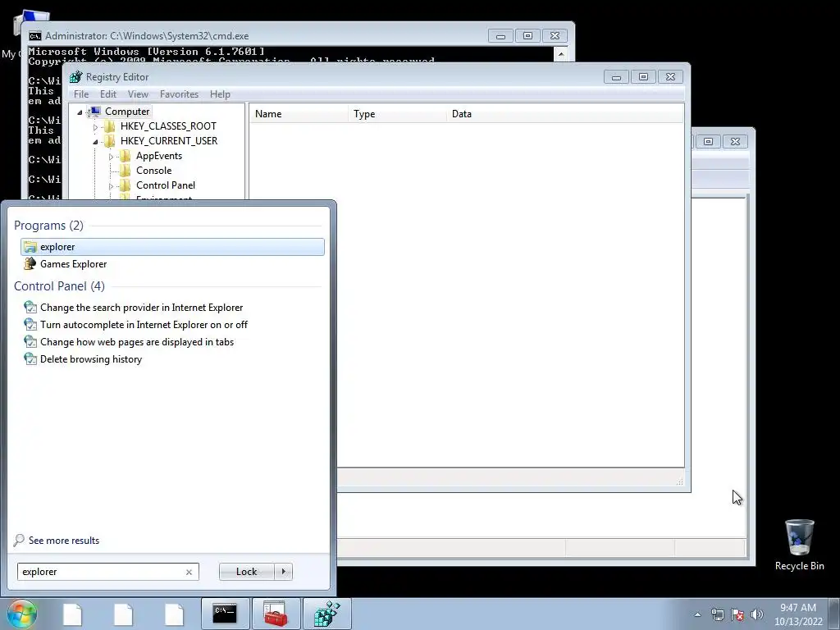840x630 pixels.
Task: Collapse the Computer node in registry tree
Action: (80, 112)
